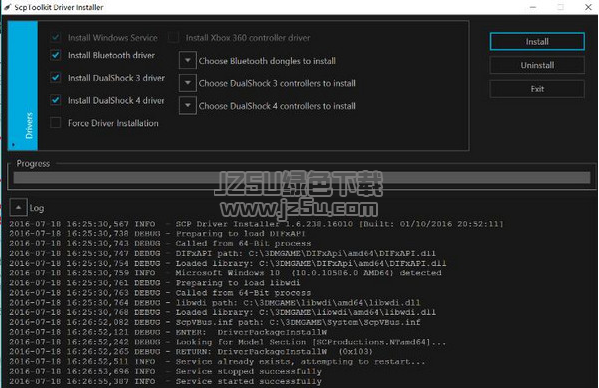Click the ScpToolkit title bar app icon
599x388 pixels.
pos(8,7)
